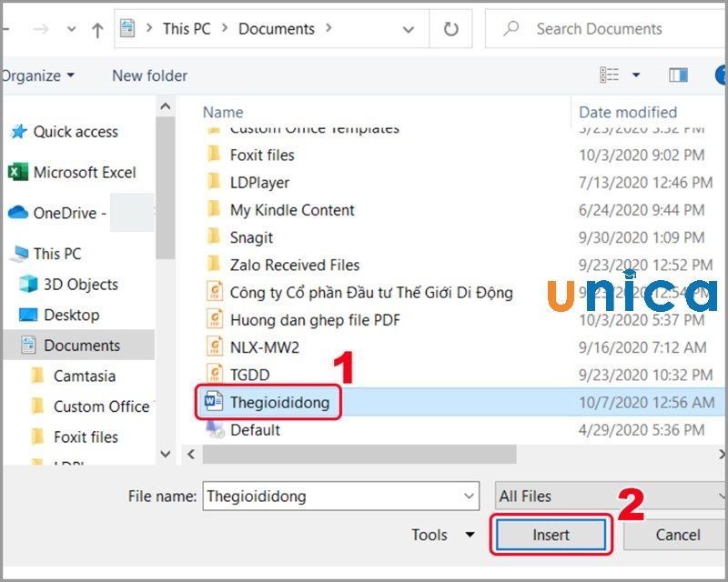Select the Snagit folder icon

214,236
